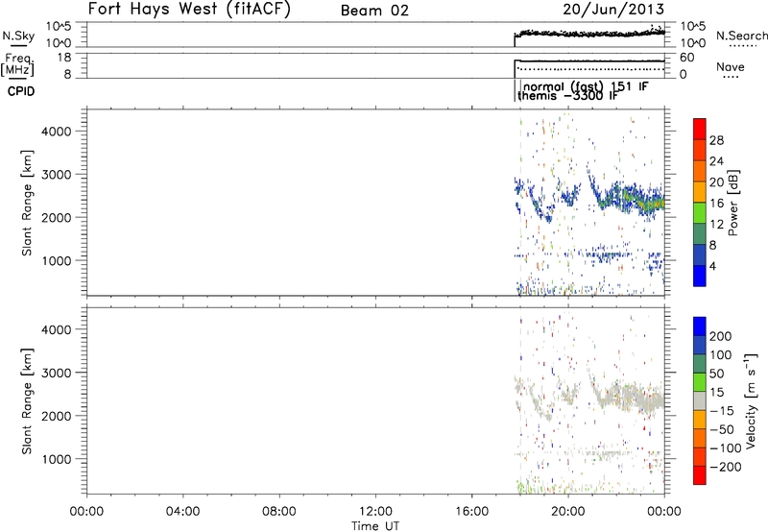Image resolution: width=768 pixels, height=532 pixels.
Task: Select the 'Beam 02' header label
Action: (x=374, y=11)
